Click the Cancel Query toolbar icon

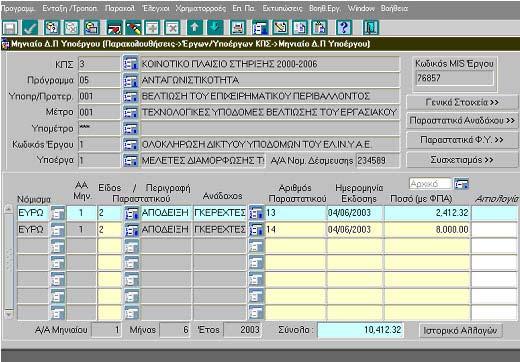[x=72, y=28]
